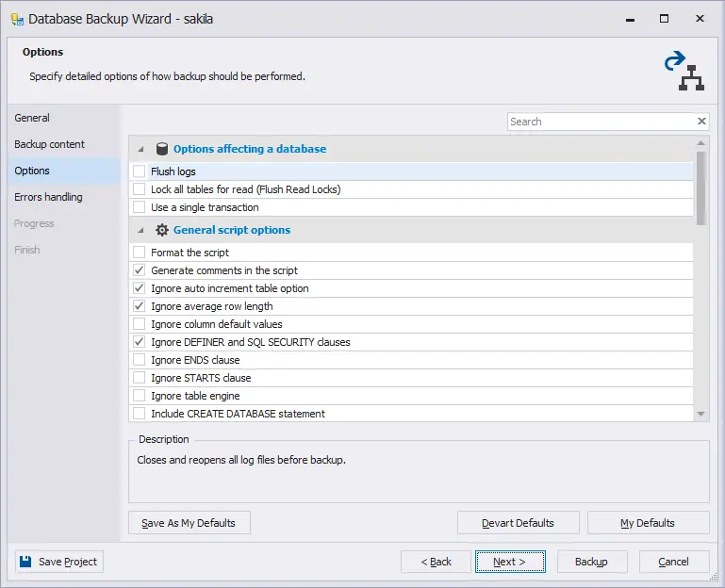Click General script options header text
The image size is (725, 588).
[232, 230]
